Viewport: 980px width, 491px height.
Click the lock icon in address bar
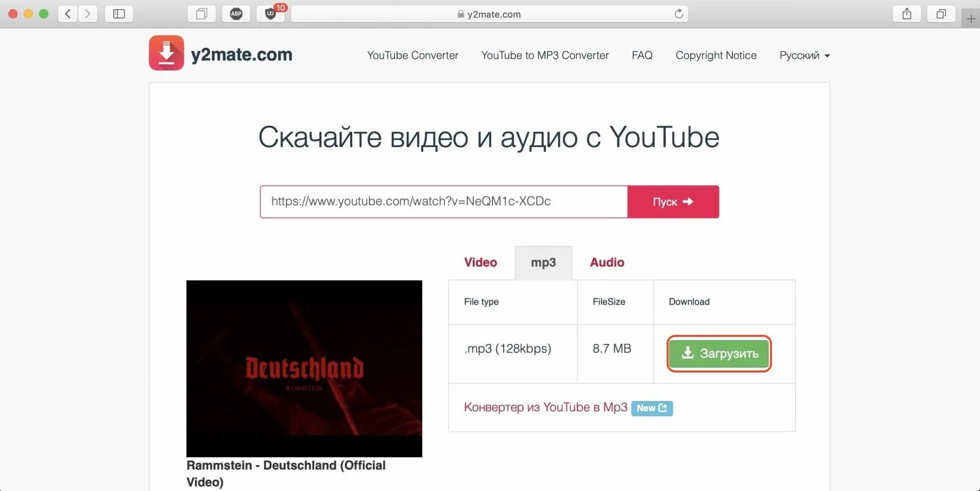[461, 14]
